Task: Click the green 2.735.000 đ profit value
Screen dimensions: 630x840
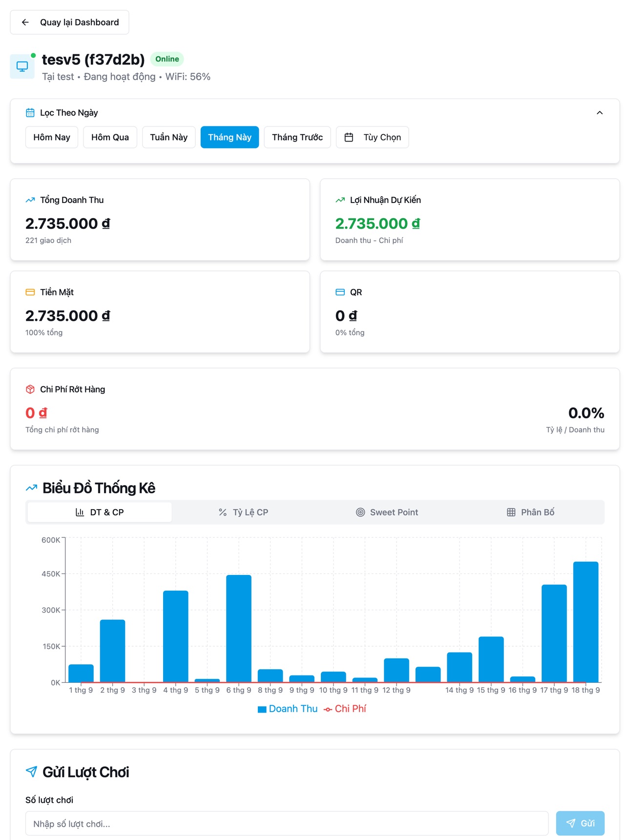Action: 378,224
